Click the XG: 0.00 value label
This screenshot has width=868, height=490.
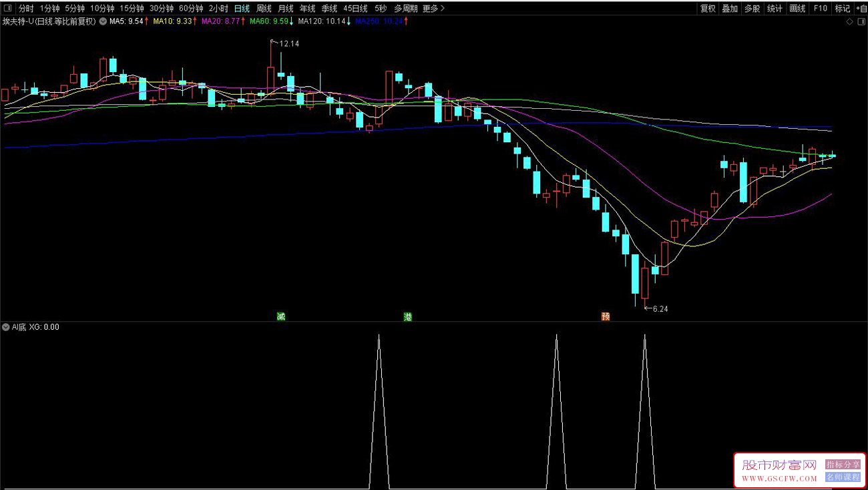[44, 327]
